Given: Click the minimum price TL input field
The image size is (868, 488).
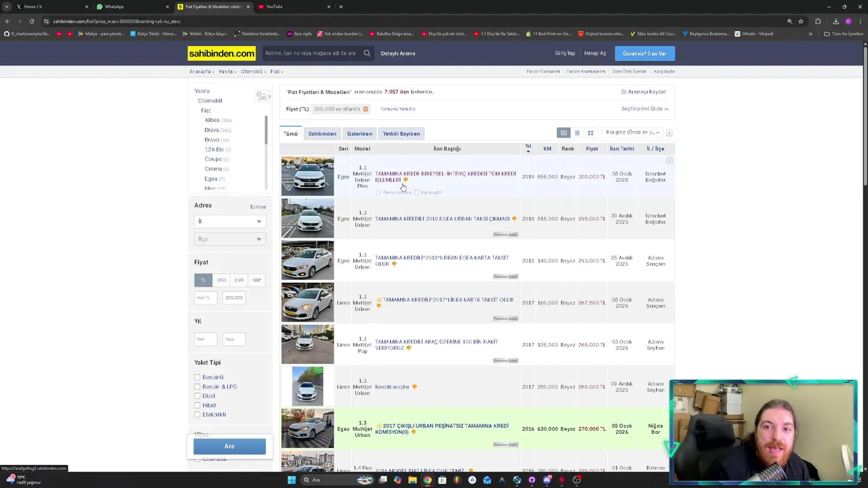Looking at the screenshot, I should click(205, 298).
